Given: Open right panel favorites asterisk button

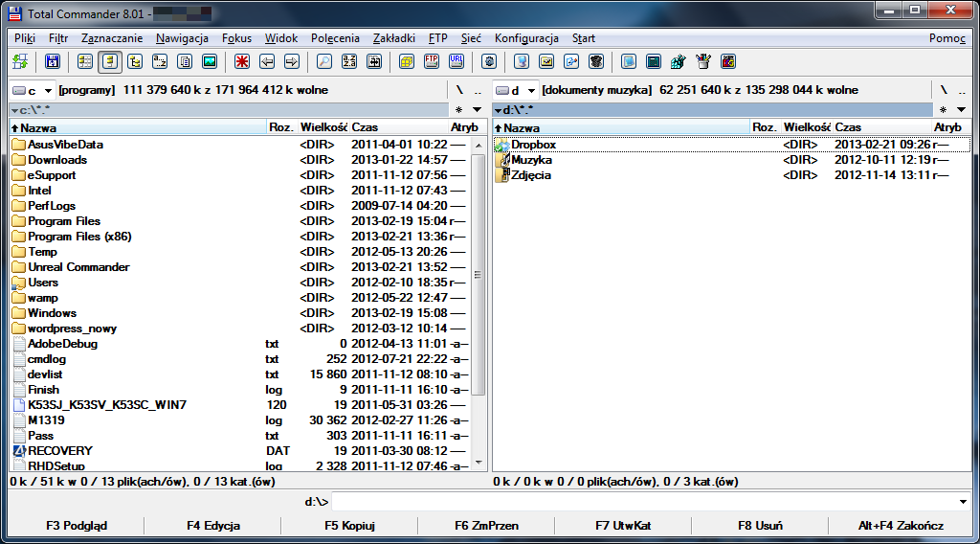Looking at the screenshot, I should (943, 110).
